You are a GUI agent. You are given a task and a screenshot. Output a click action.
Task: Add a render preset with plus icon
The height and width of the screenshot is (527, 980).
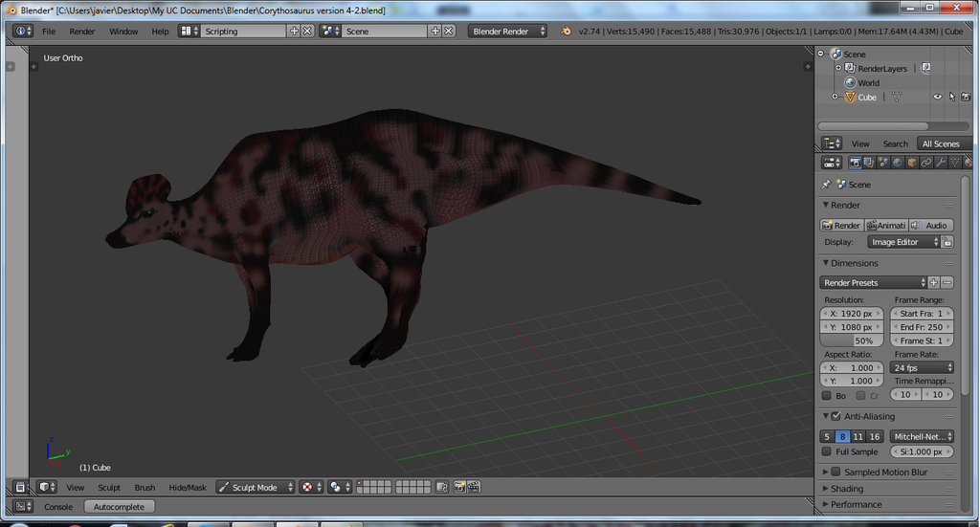(933, 282)
